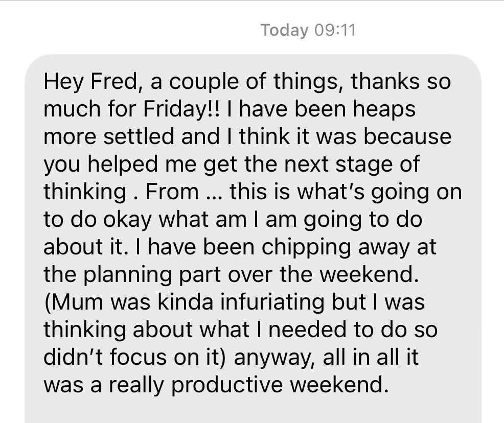Click the word "Friday!!" in the message
The image size is (504, 423).
click(x=182, y=109)
